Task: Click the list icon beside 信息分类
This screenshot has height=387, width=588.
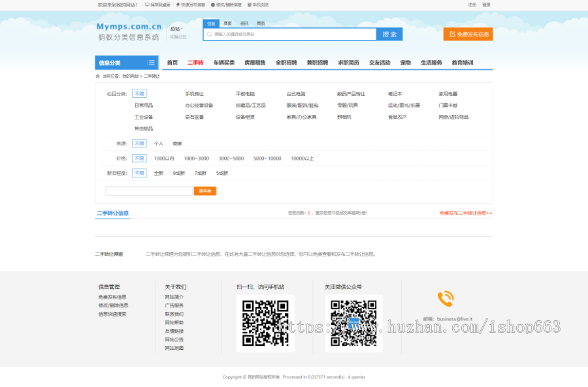Action: pos(151,63)
